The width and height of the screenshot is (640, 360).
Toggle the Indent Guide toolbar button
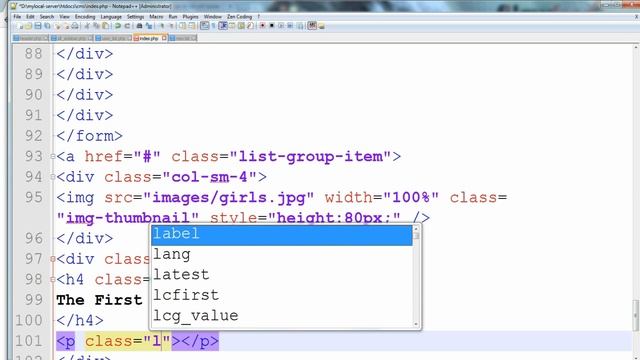pos(222,26)
